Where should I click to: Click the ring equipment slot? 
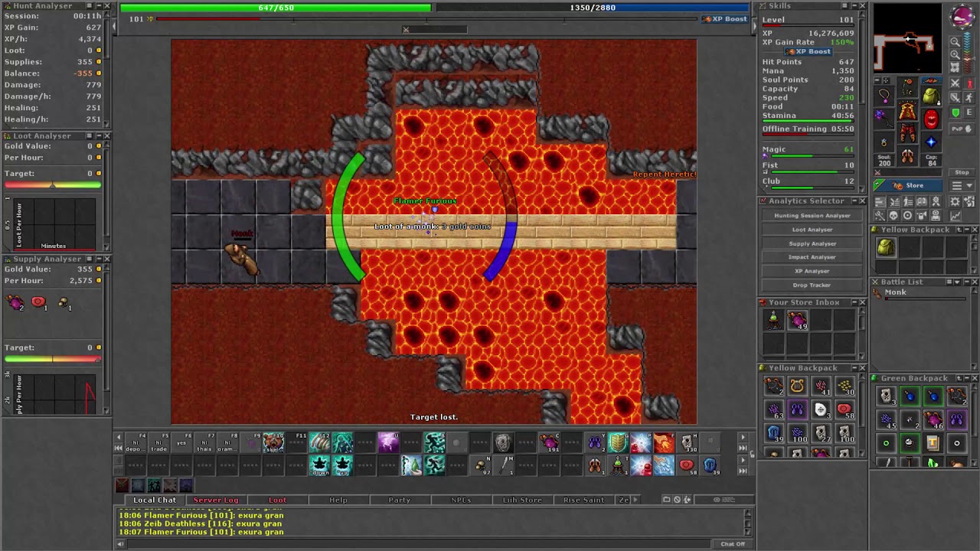[884, 142]
